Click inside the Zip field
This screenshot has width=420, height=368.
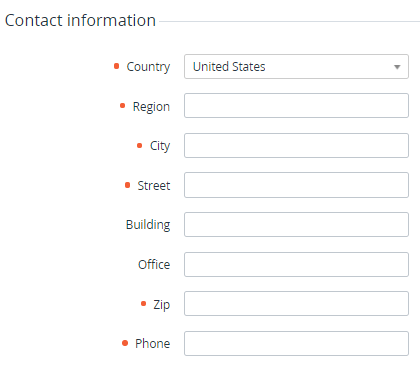296,304
